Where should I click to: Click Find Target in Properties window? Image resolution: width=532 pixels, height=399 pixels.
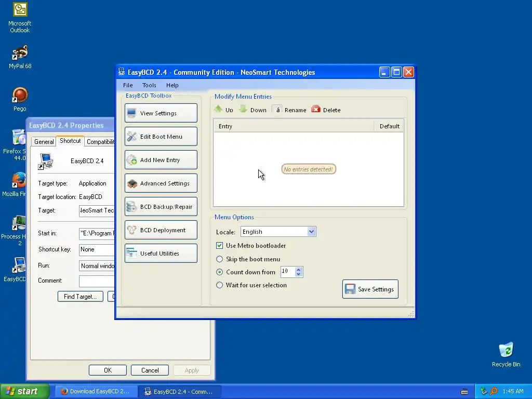81,297
